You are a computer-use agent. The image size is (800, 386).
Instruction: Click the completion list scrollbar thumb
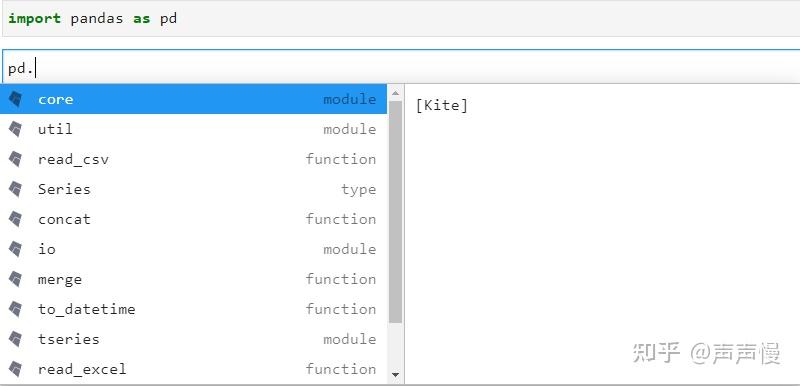point(395,212)
